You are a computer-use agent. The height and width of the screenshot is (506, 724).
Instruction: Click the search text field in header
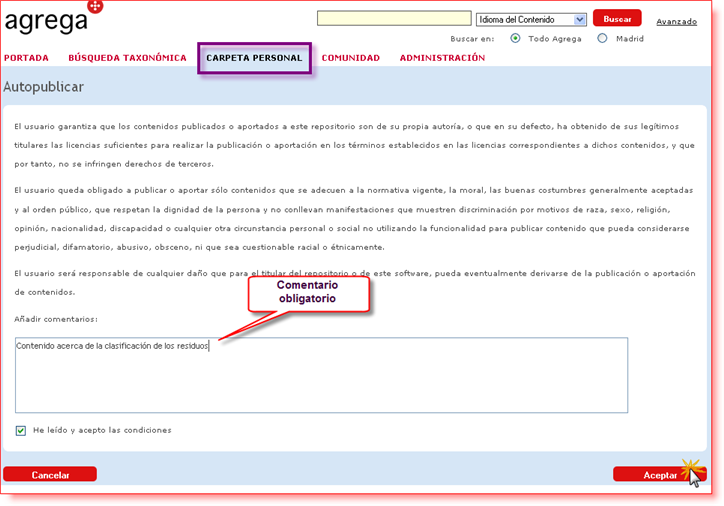click(x=394, y=18)
